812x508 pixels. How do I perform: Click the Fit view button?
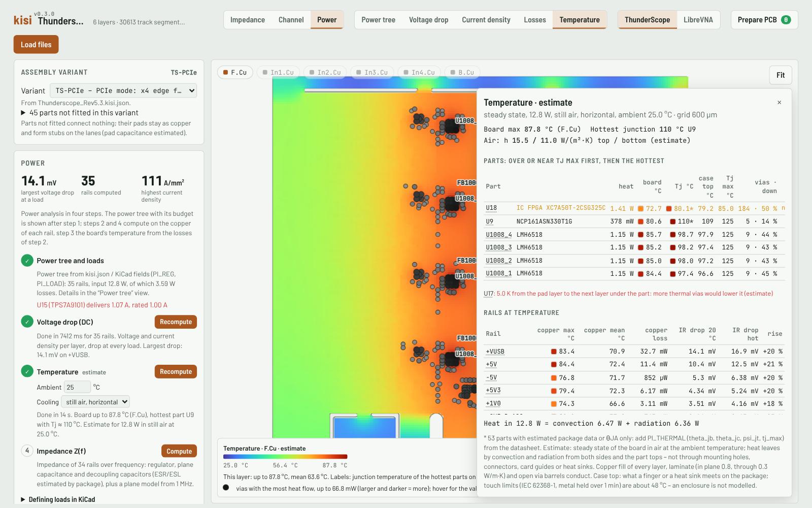click(781, 75)
